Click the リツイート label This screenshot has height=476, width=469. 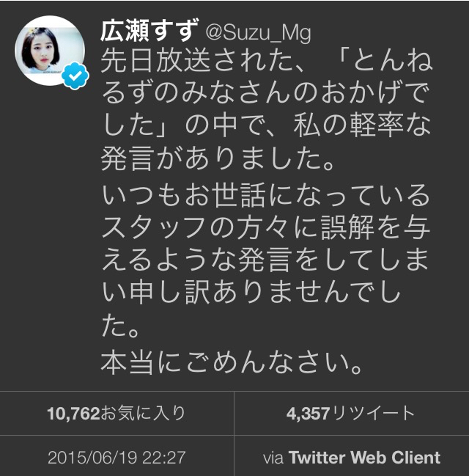pyautogui.click(x=373, y=413)
